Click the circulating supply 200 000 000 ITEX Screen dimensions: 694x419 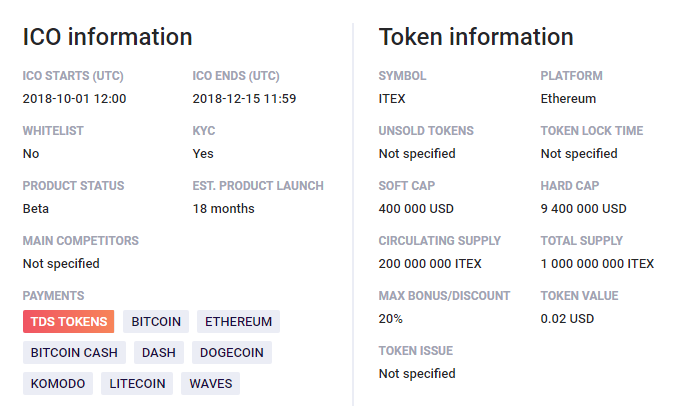(430, 264)
